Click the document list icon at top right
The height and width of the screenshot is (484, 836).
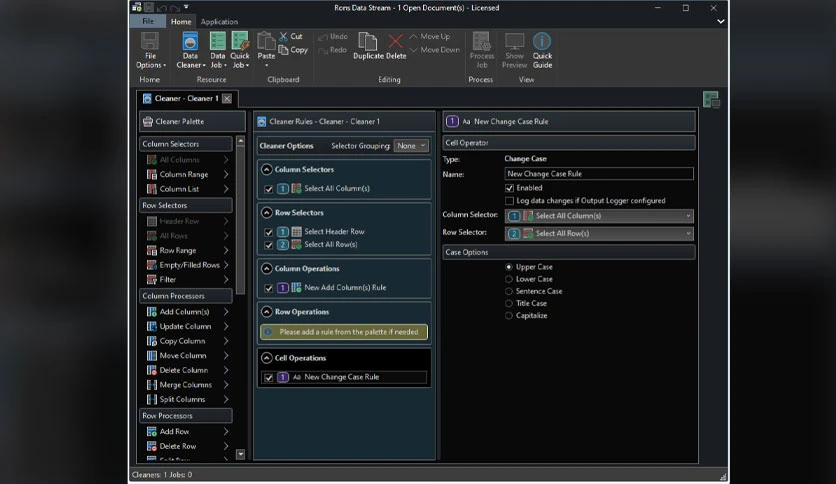click(x=711, y=100)
